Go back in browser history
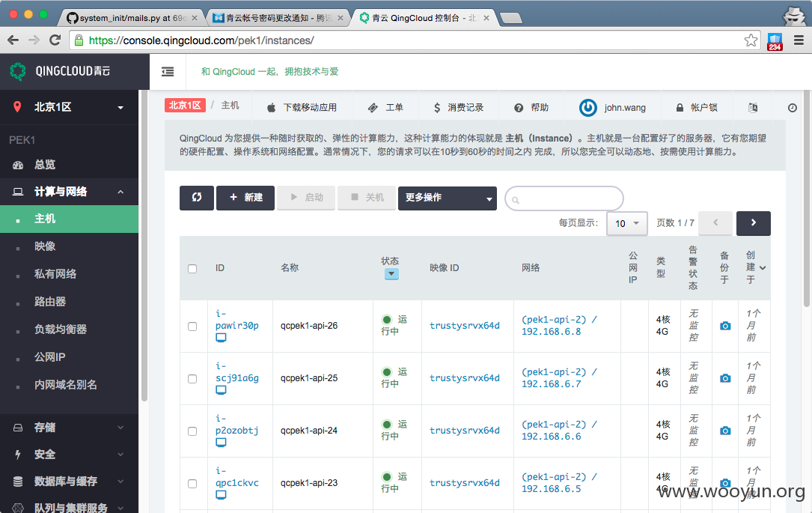 (x=13, y=40)
